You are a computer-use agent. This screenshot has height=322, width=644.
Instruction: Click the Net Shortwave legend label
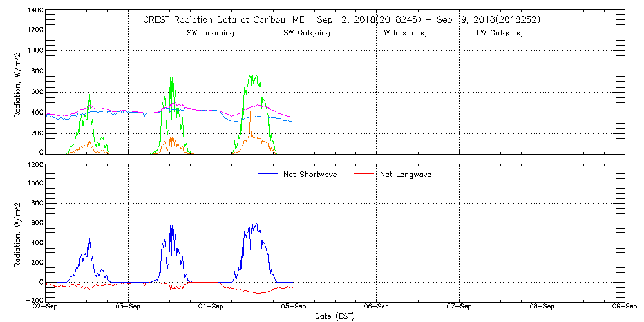pos(310,175)
